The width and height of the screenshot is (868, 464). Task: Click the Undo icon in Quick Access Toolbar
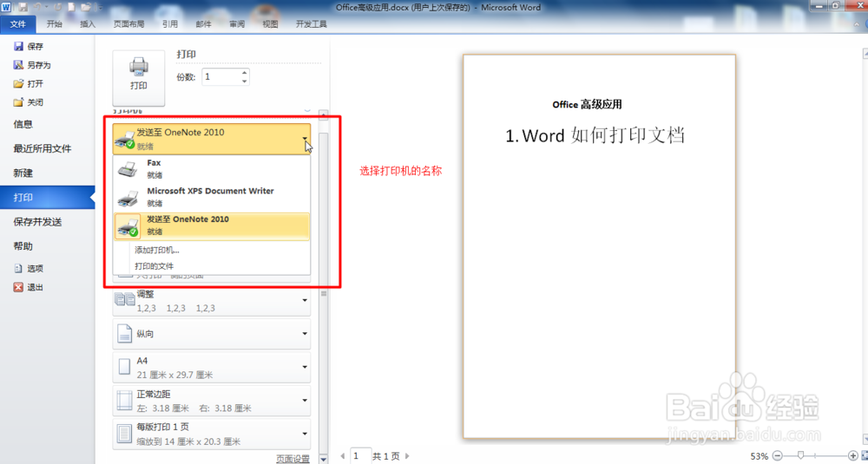(37, 7)
